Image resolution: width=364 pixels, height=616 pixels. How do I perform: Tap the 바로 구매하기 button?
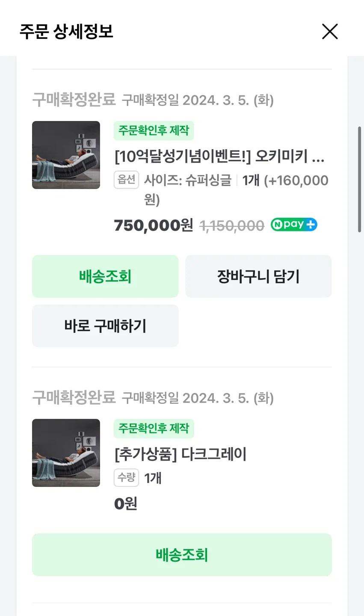105,326
